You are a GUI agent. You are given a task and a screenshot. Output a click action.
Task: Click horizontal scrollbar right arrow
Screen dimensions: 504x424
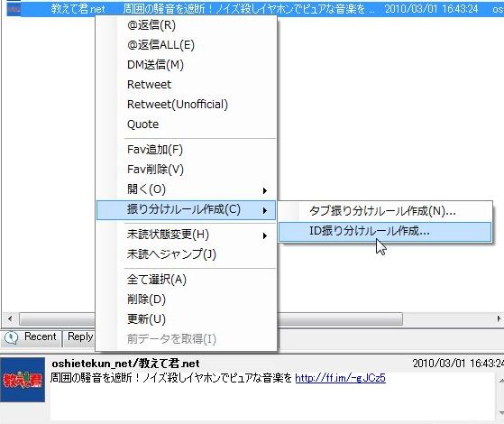pos(499,318)
